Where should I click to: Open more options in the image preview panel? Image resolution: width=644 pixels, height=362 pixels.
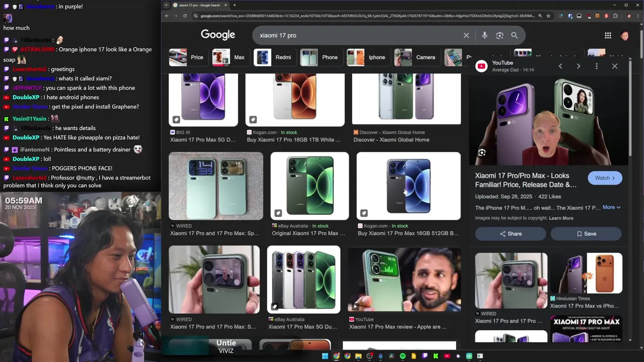[597, 66]
